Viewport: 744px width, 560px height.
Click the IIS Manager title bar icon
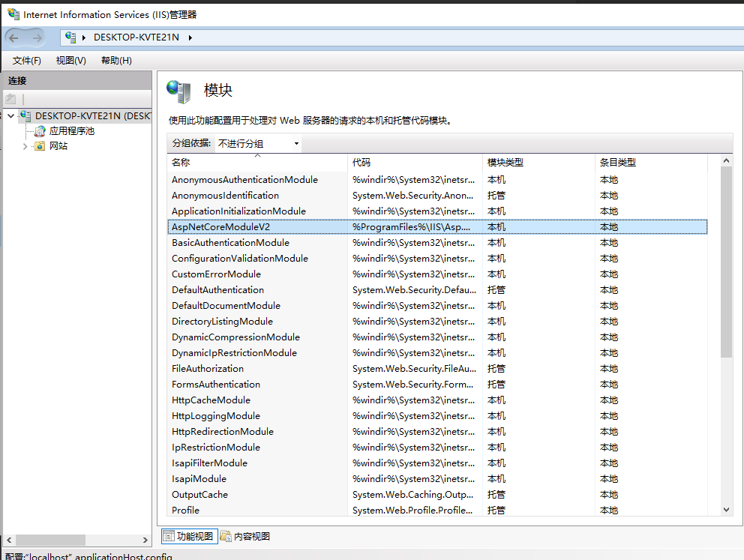[13, 14]
